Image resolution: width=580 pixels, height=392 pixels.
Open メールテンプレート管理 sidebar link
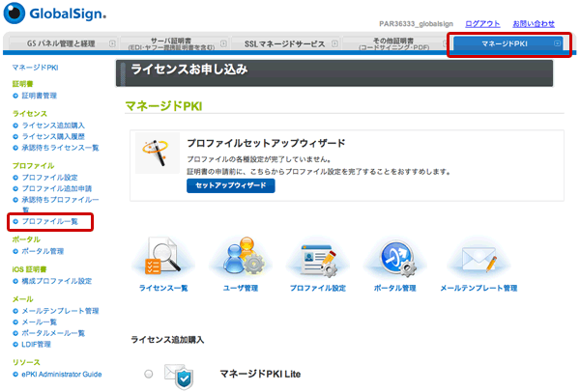pyautogui.click(x=60, y=311)
